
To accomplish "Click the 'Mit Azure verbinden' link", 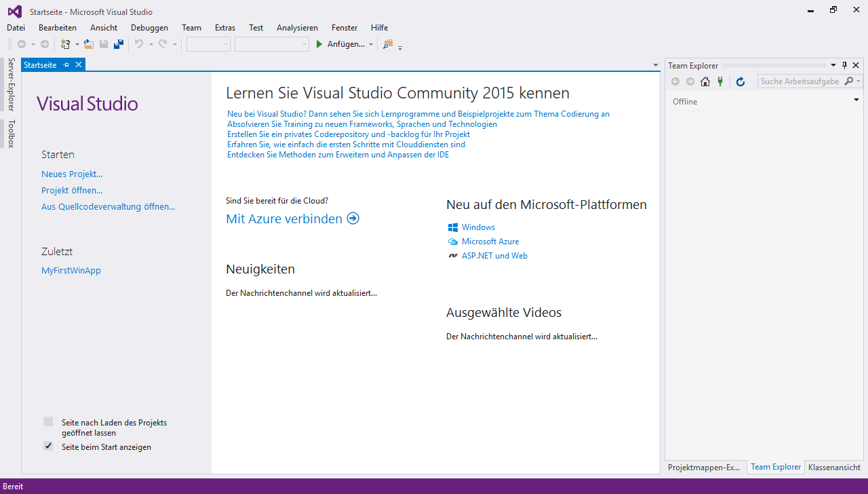I will [x=284, y=218].
